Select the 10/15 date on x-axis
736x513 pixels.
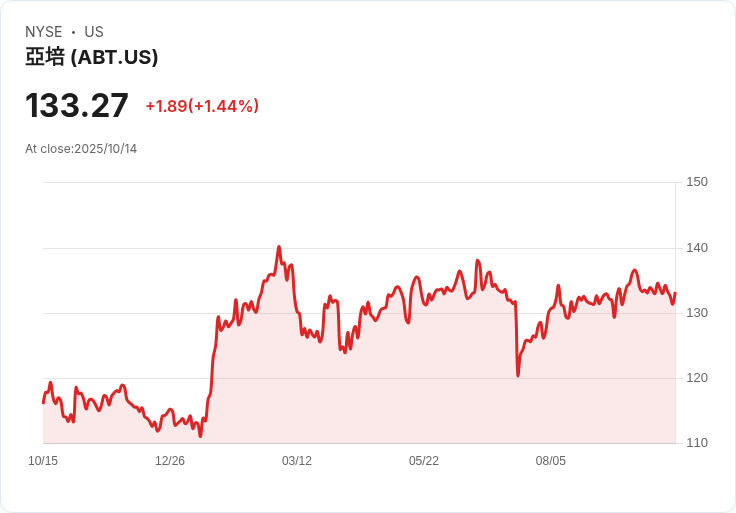point(43,461)
